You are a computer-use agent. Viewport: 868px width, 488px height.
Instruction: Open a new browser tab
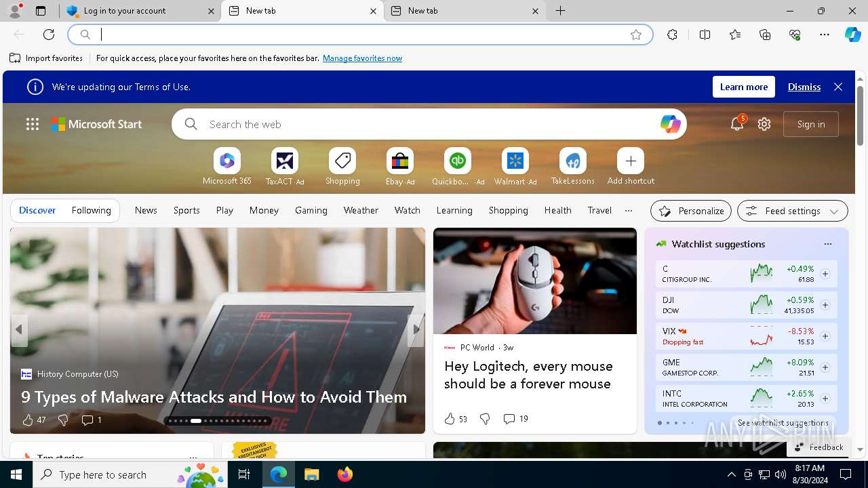coord(560,11)
